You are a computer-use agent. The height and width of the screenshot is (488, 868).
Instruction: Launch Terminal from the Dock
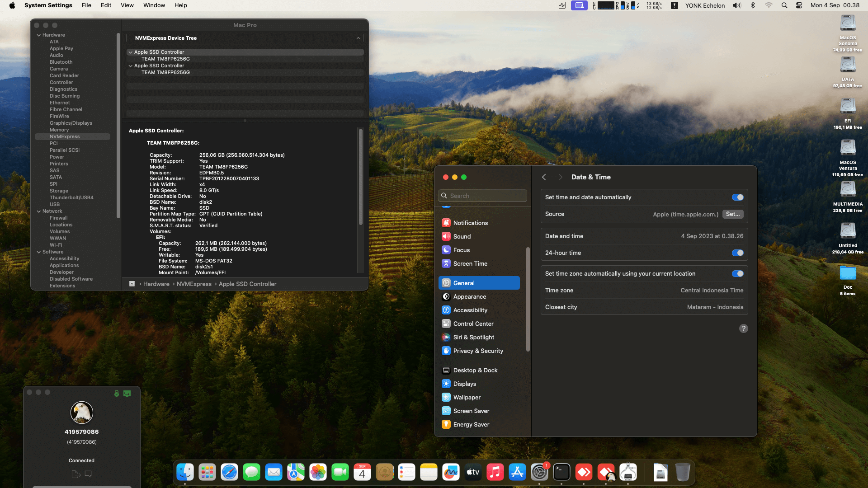coord(561,473)
